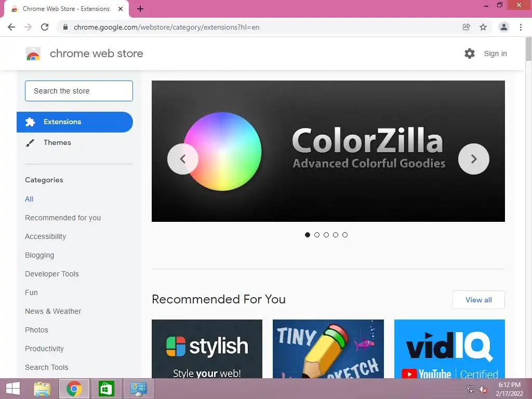
Task: Select the third carousel dot
Action: click(326, 235)
